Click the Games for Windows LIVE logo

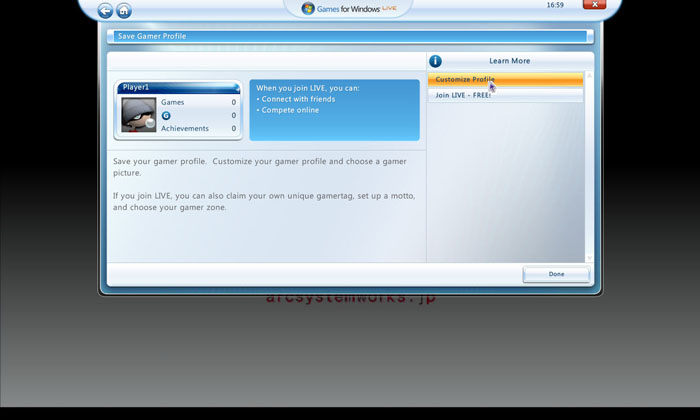pyautogui.click(x=349, y=8)
